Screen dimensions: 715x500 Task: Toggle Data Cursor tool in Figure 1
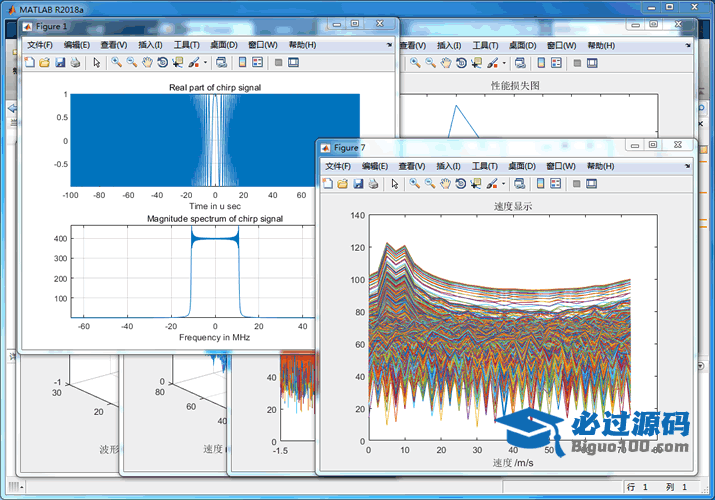pyautogui.click(x=178, y=62)
